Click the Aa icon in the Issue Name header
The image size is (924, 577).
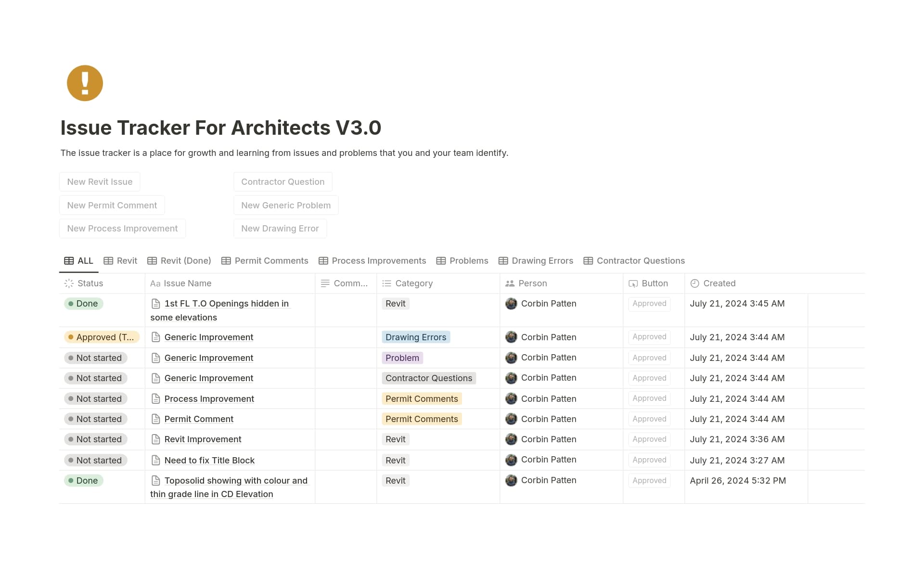155,283
